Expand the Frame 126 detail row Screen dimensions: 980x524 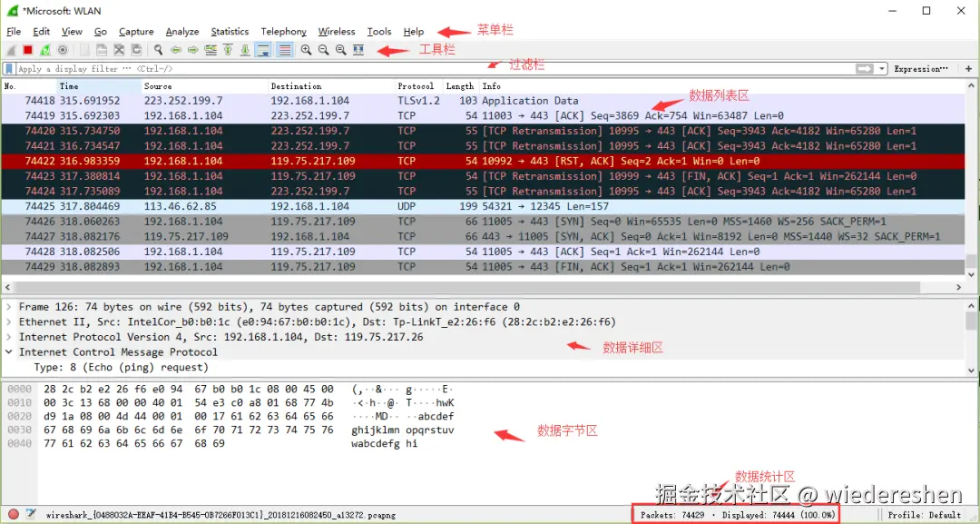coord(9,307)
